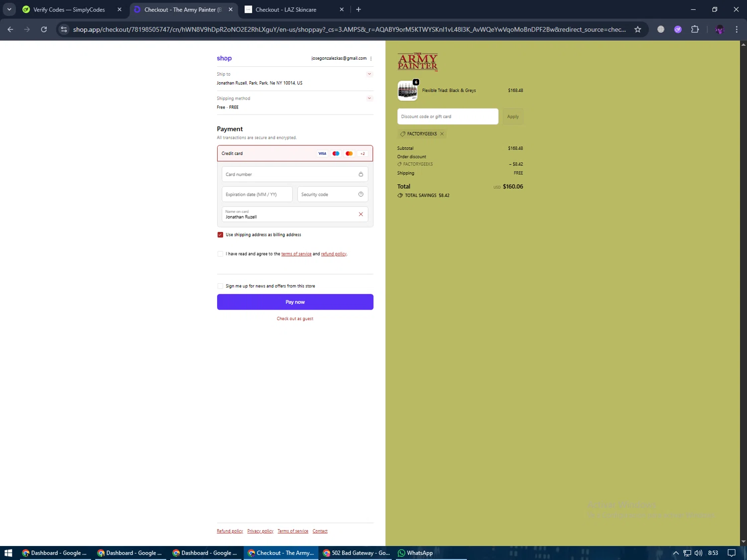Open the network icon in system tray
The height and width of the screenshot is (560, 747).
pyautogui.click(x=687, y=553)
